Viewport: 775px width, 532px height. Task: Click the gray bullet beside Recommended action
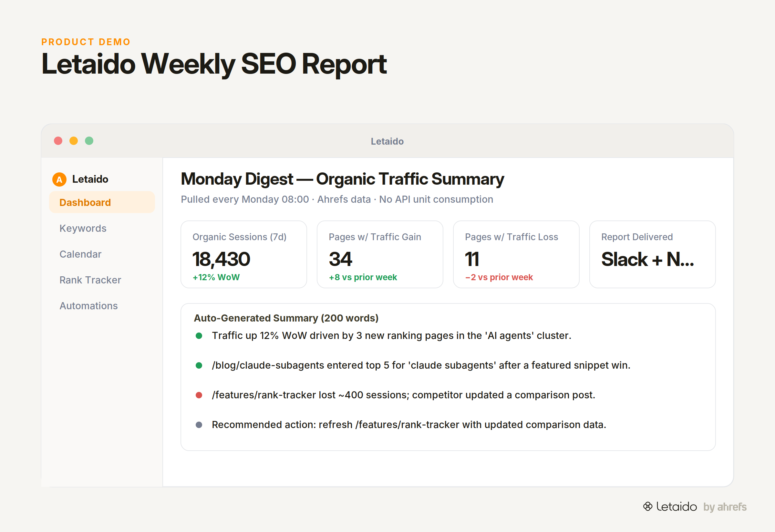199,425
